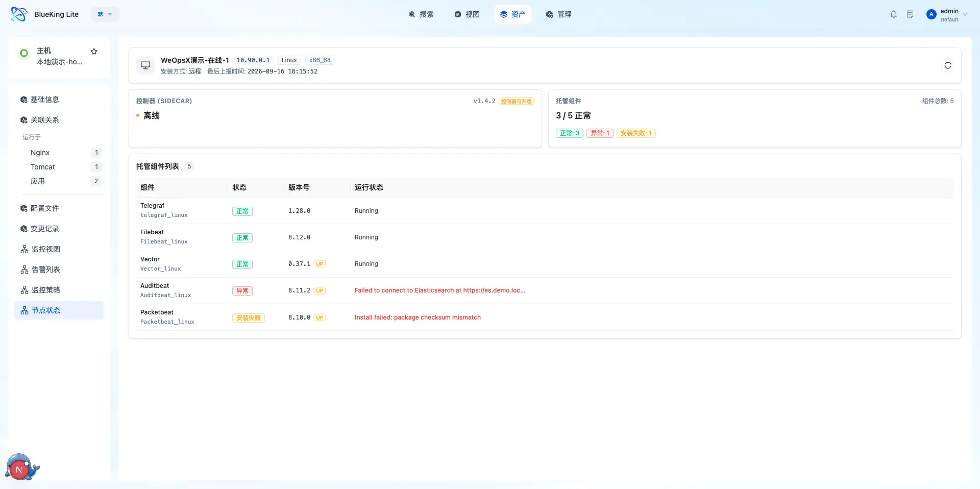
Task: Open 告警列表 in the sidebar
Action: [59, 270]
